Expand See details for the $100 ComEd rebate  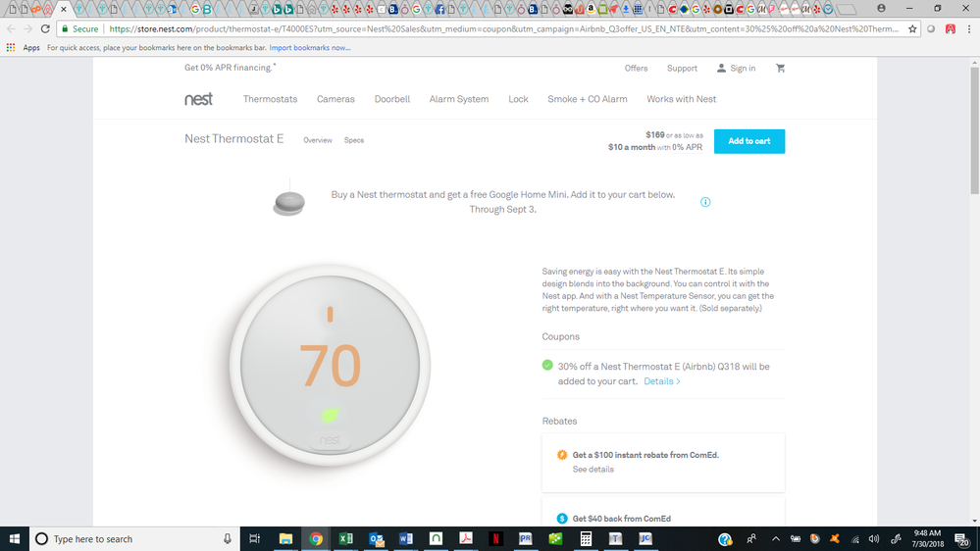click(x=593, y=470)
